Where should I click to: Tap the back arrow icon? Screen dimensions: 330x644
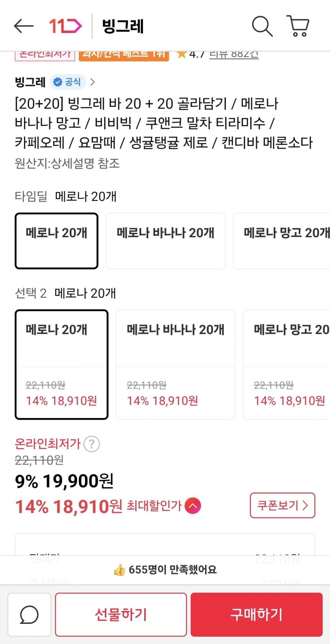(x=24, y=26)
